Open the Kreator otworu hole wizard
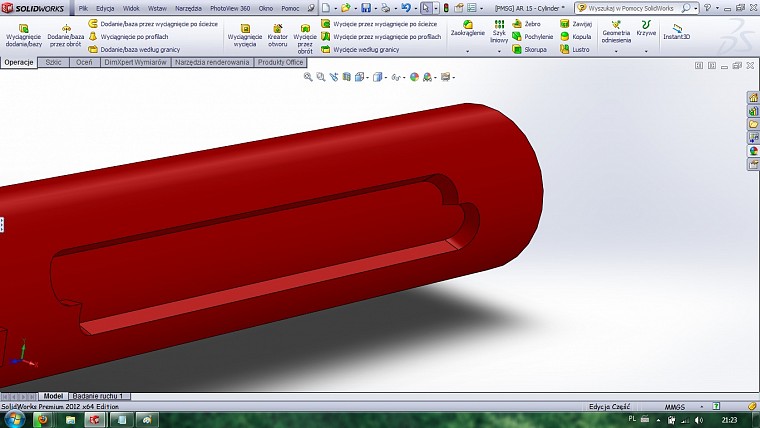Viewport: 760px width, 428px height. click(278, 35)
